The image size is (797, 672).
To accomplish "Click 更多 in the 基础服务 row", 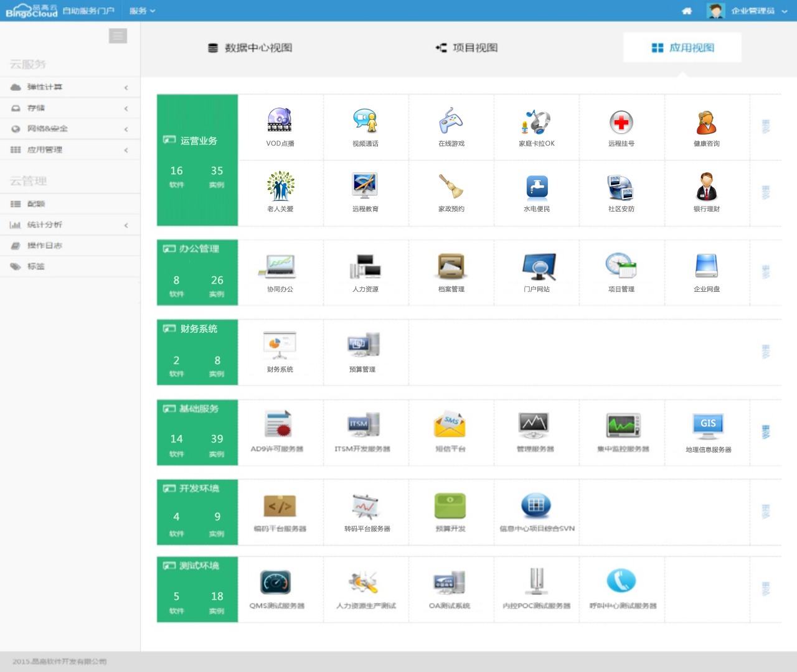I will pyautogui.click(x=766, y=432).
